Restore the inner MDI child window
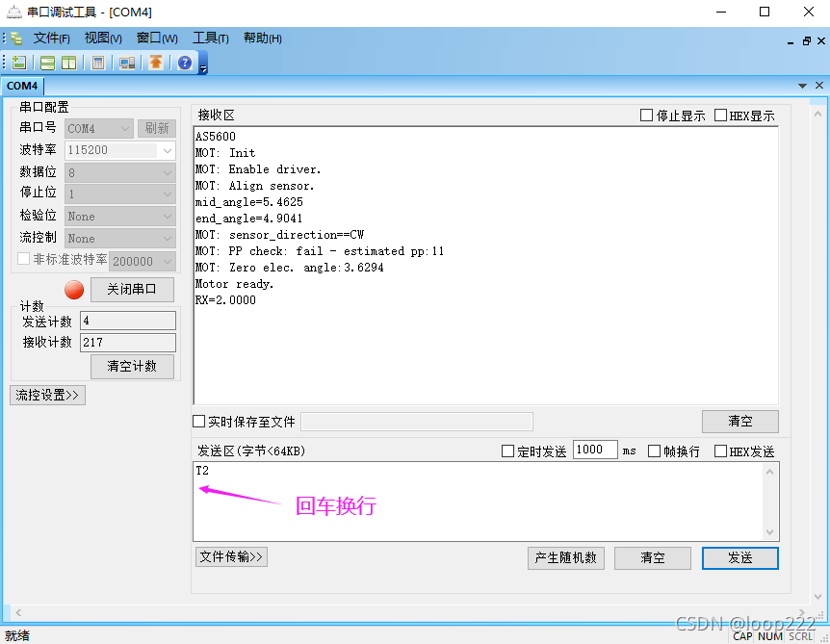 point(806,40)
